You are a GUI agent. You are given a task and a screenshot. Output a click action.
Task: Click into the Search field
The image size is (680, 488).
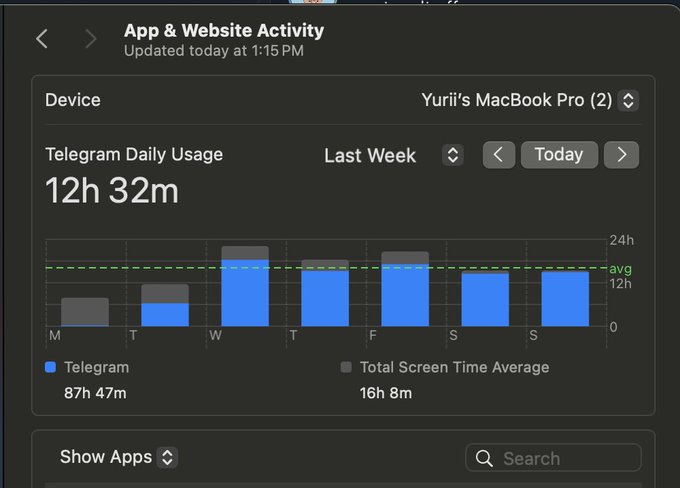(x=553, y=458)
